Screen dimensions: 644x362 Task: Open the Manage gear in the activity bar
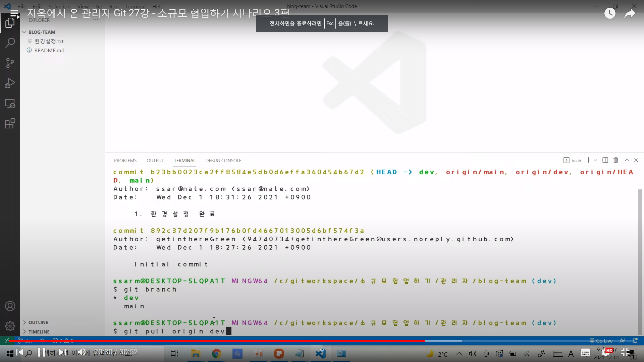(10, 326)
